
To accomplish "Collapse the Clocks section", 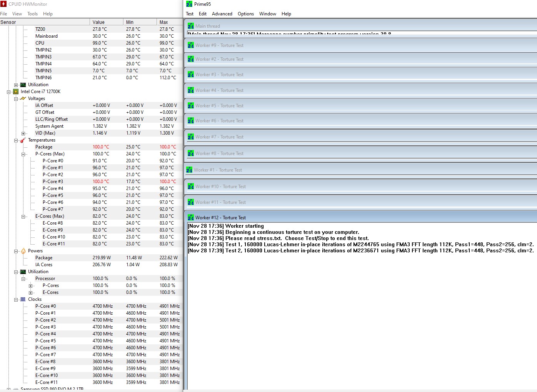I will [x=16, y=300].
